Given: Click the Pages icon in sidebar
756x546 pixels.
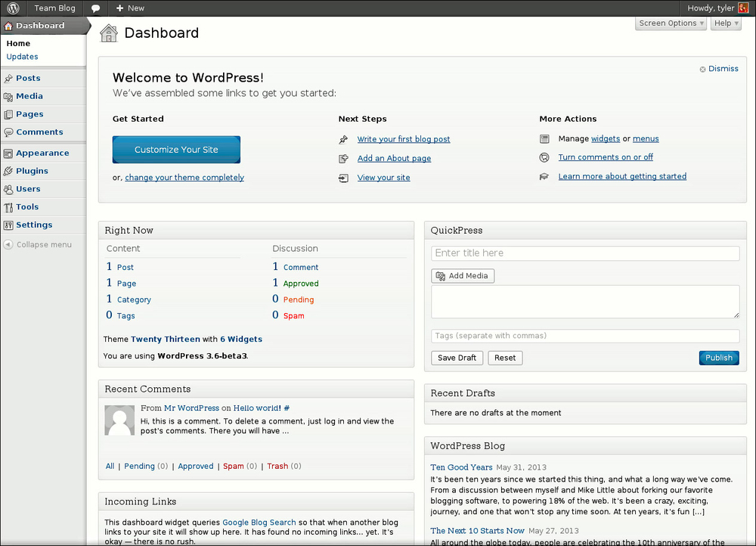Looking at the screenshot, I should tap(8, 114).
